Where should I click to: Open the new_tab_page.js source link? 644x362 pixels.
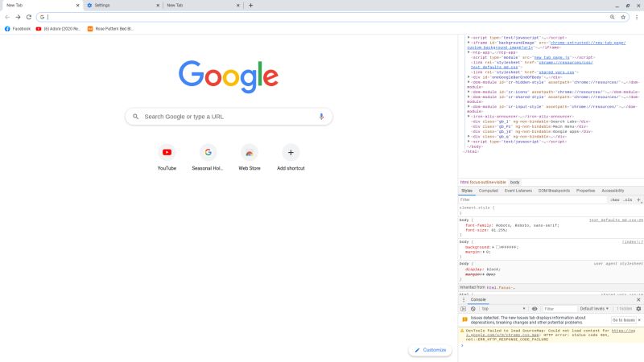(551, 57)
